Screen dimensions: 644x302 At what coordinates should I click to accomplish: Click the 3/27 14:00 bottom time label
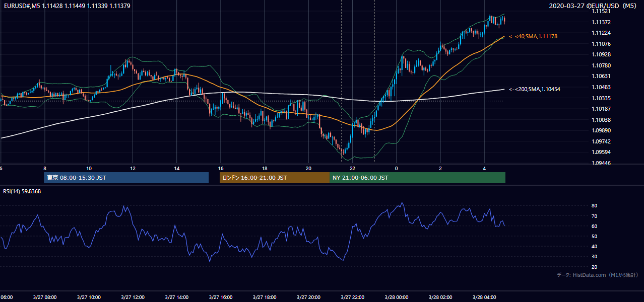177,297
